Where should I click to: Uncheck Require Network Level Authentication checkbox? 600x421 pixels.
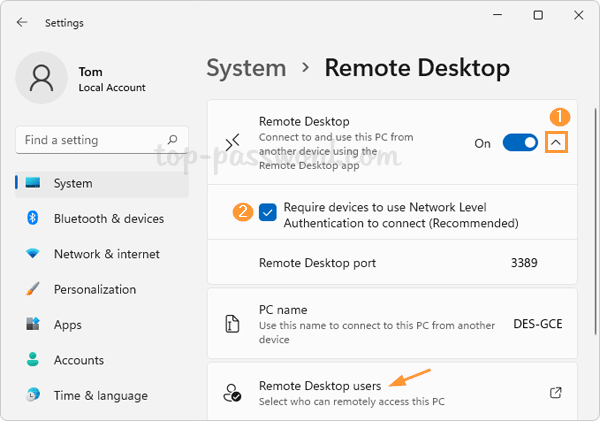pos(268,212)
